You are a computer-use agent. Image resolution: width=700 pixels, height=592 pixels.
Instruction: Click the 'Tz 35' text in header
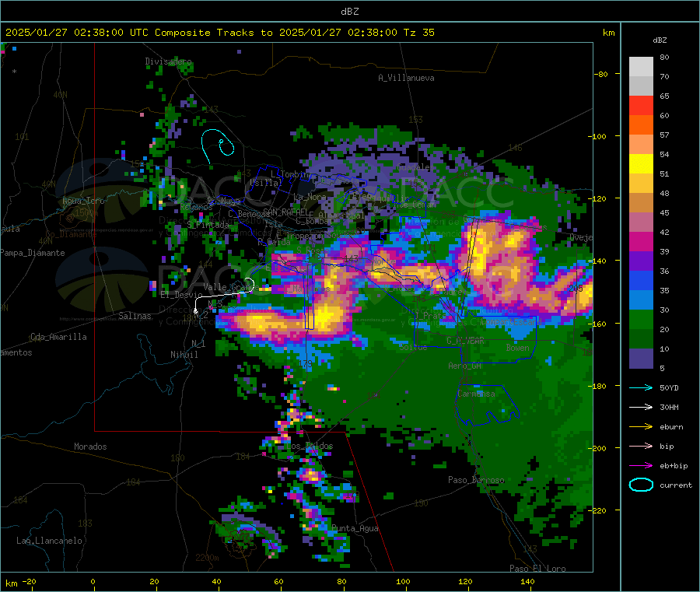point(418,32)
